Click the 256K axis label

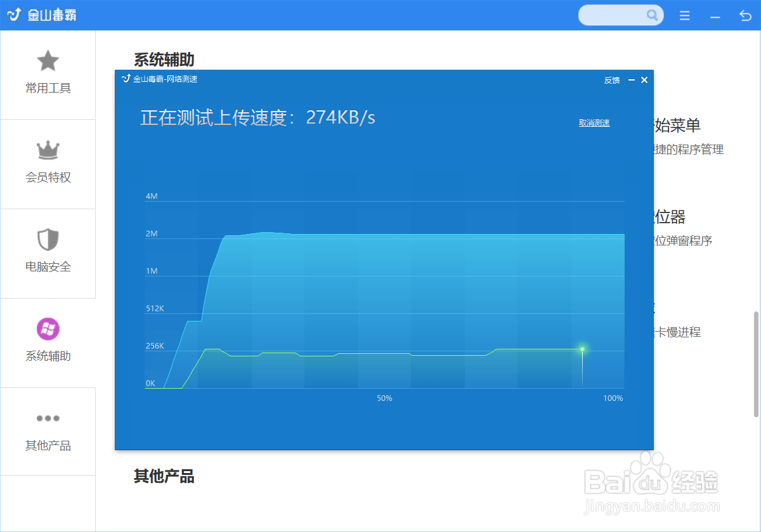pos(155,346)
